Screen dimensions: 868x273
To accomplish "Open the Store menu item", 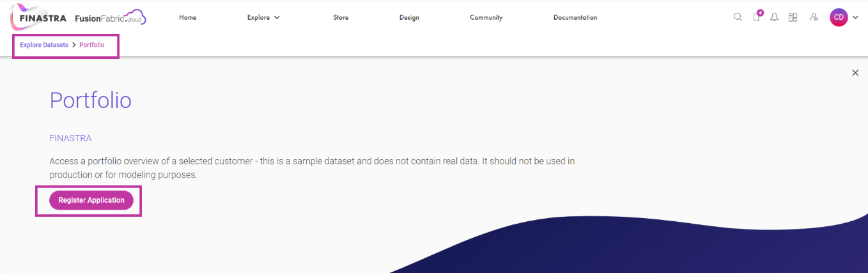I will [341, 17].
